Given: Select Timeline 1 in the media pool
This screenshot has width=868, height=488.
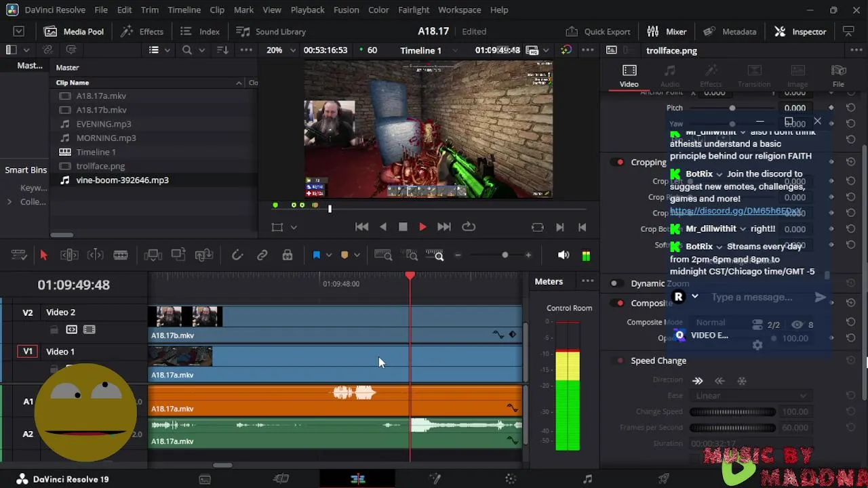Looking at the screenshot, I should pos(96,152).
